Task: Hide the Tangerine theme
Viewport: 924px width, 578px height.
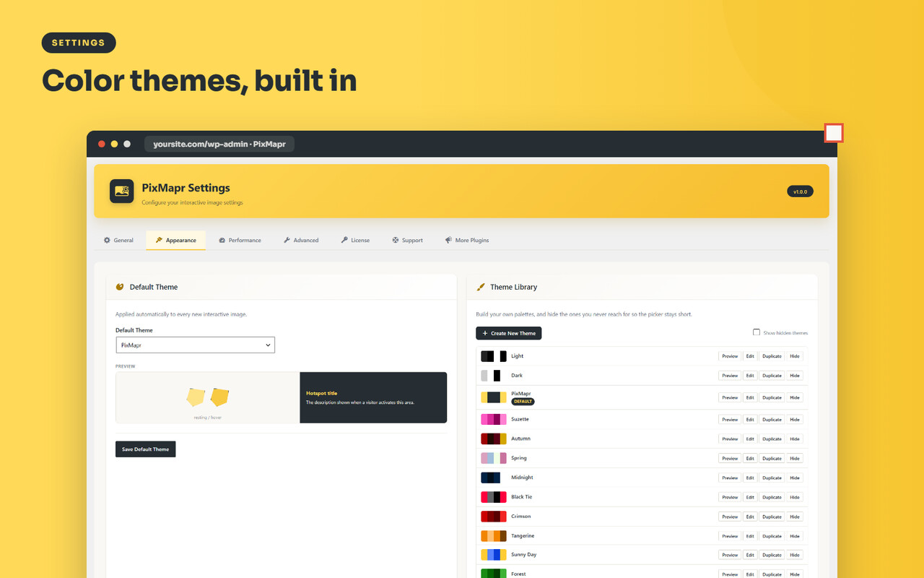Action: click(x=795, y=537)
